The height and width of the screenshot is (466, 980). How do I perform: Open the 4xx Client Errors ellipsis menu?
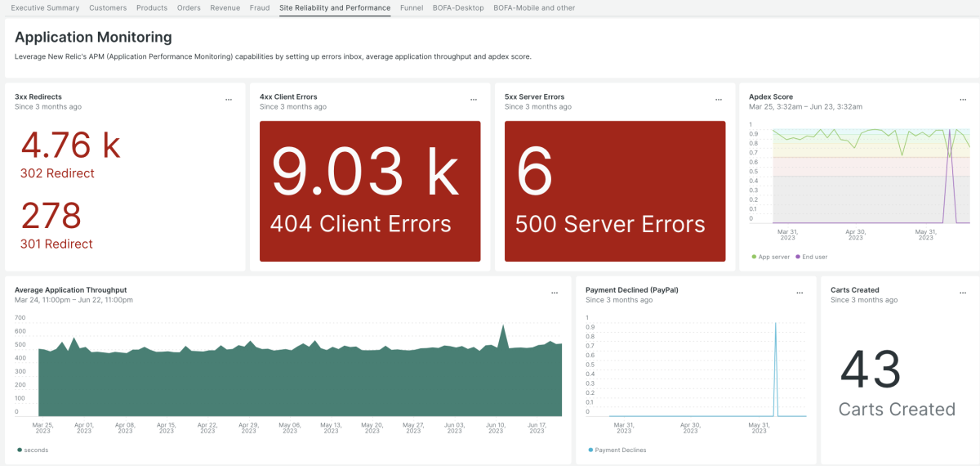(474, 100)
